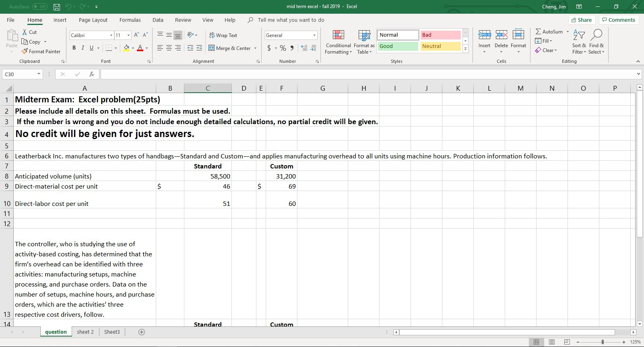The image size is (644, 347).
Task: Click the New Sheet plus icon
Action: (141, 332)
